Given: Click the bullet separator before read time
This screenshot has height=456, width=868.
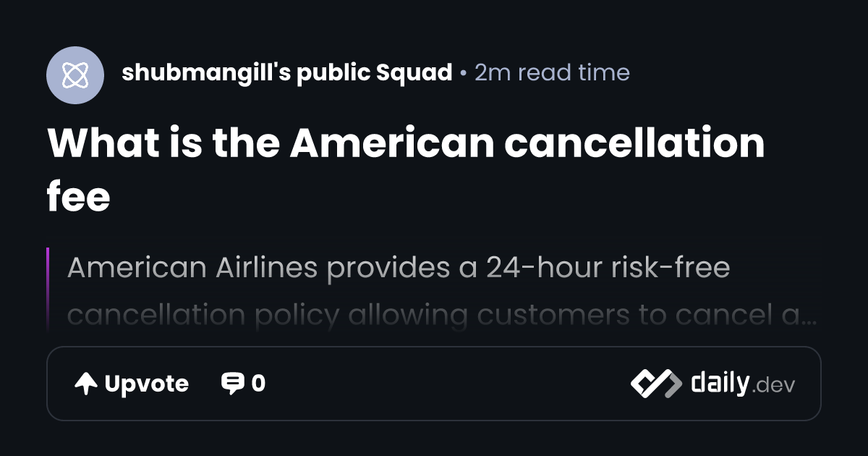Looking at the screenshot, I should (463, 73).
